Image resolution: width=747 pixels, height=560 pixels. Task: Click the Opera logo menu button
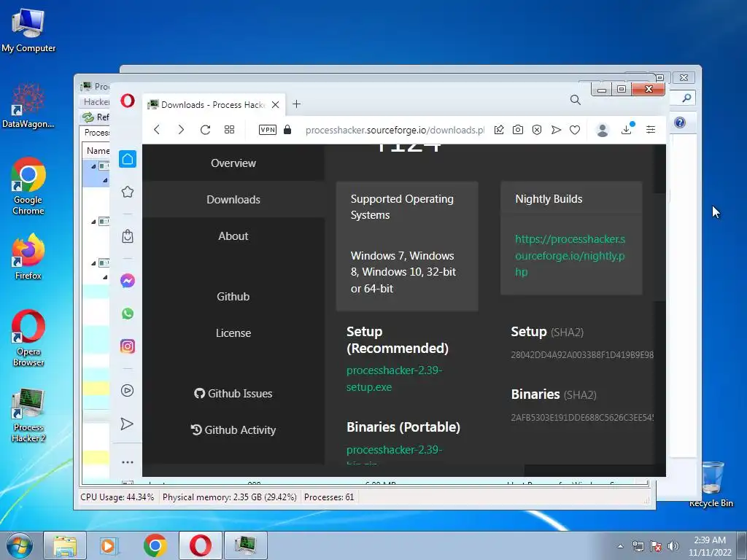point(127,101)
